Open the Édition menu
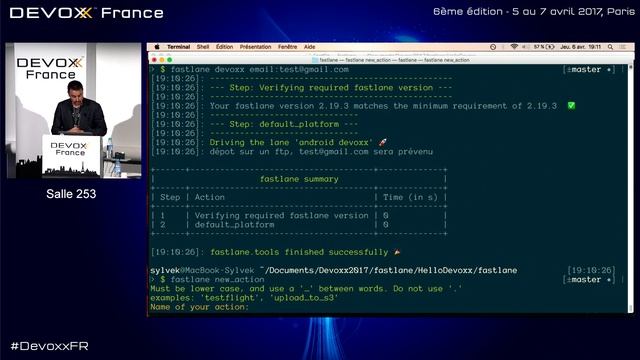 pyautogui.click(x=224, y=47)
